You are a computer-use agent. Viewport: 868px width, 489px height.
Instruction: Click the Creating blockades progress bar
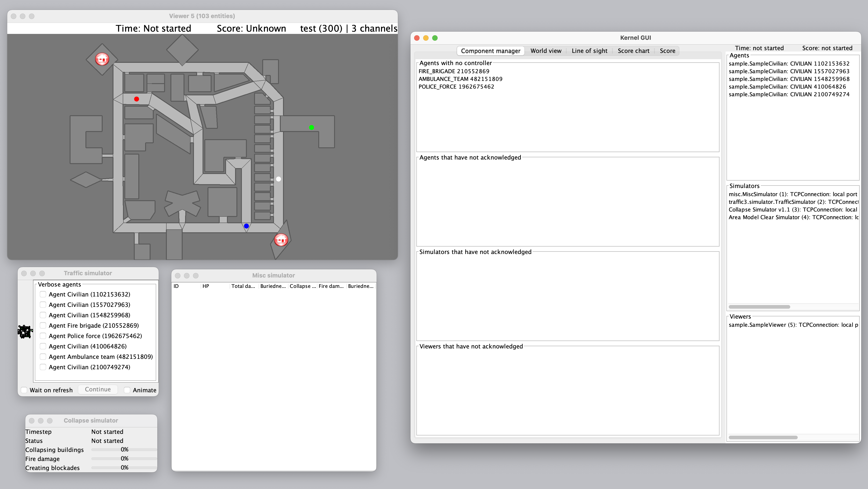point(124,468)
